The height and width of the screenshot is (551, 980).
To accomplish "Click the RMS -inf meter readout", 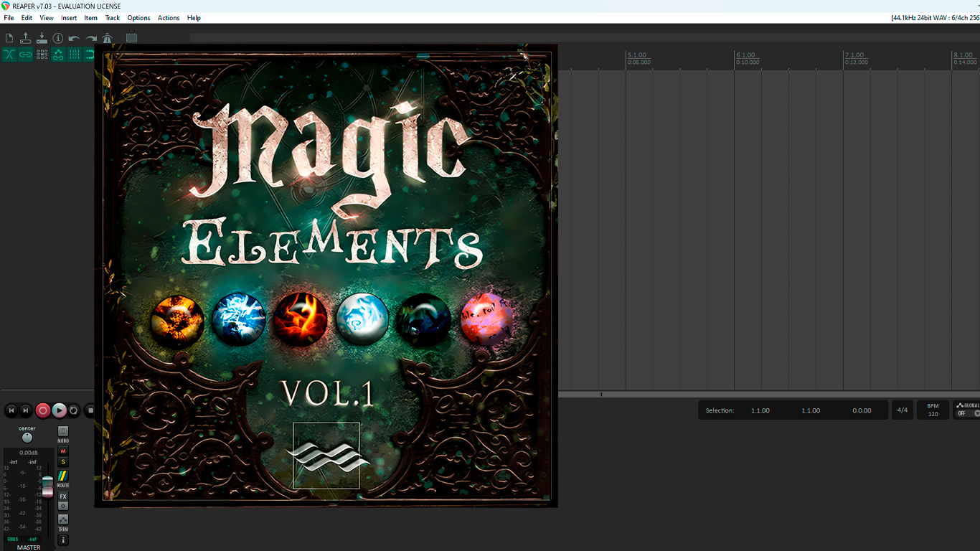I will point(22,539).
